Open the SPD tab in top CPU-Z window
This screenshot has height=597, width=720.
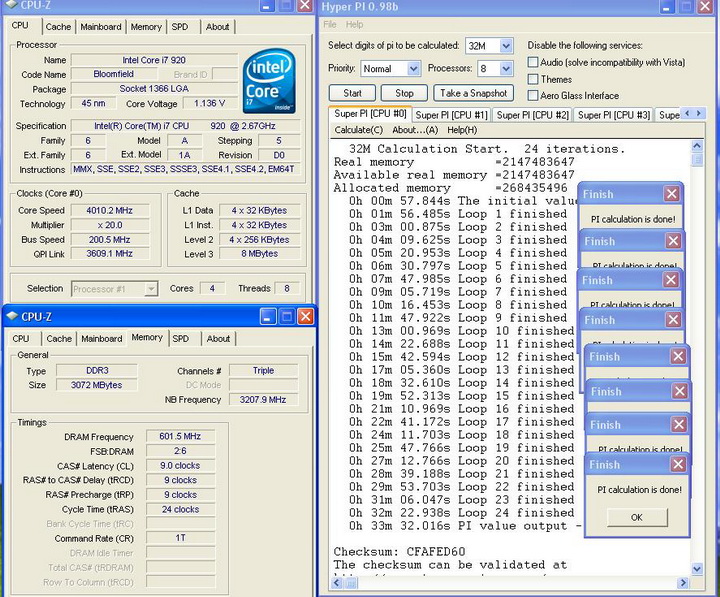pos(180,27)
